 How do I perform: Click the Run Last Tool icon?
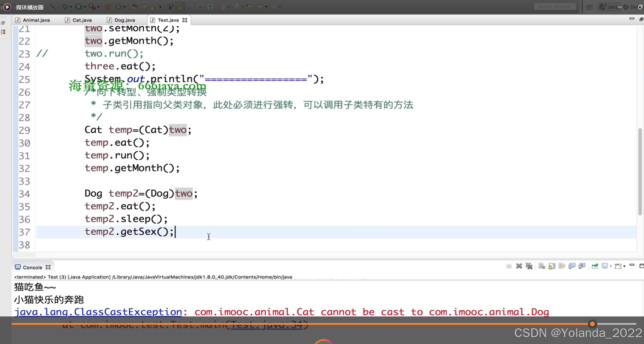pos(92,7)
